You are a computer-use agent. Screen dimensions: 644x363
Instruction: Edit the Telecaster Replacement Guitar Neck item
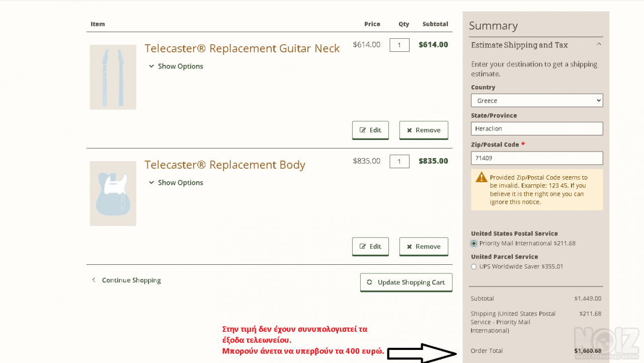click(x=370, y=130)
